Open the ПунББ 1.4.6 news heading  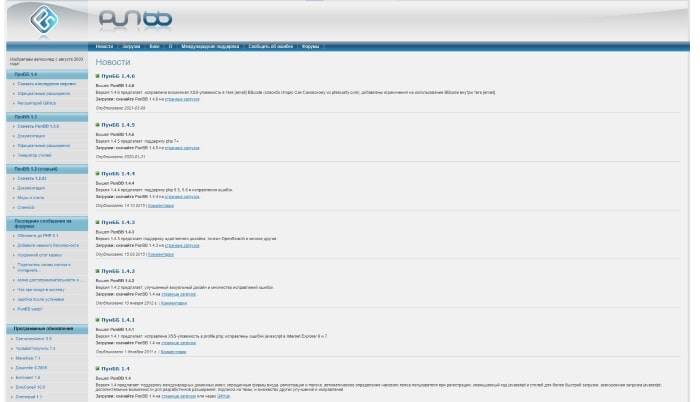118,76
